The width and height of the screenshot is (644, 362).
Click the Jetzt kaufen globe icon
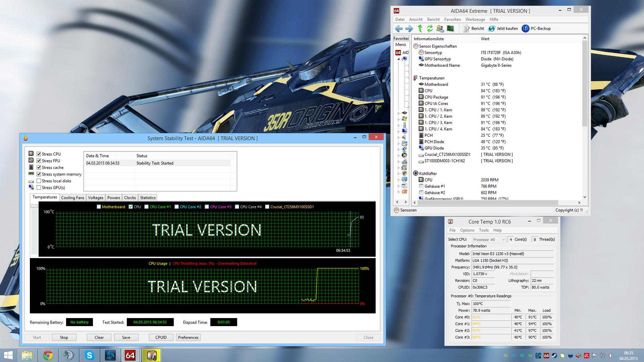492,29
